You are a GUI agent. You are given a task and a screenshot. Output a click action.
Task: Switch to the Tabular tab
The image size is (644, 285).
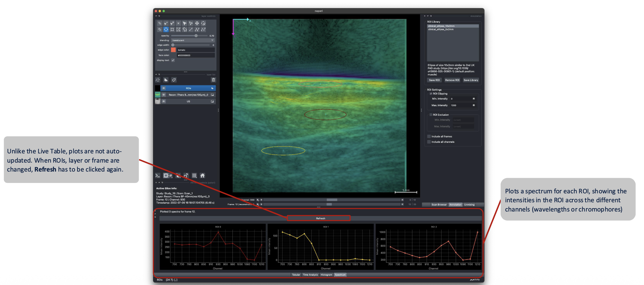pyautogui.click(x=296, y=275)
